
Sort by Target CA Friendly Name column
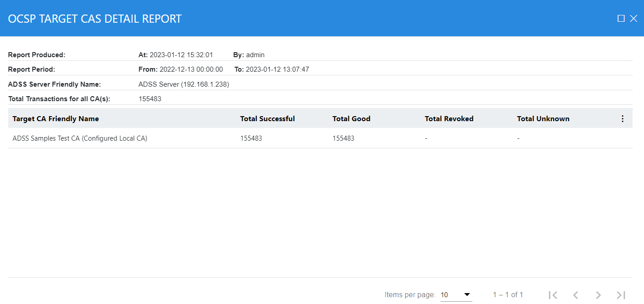(55, 119)
